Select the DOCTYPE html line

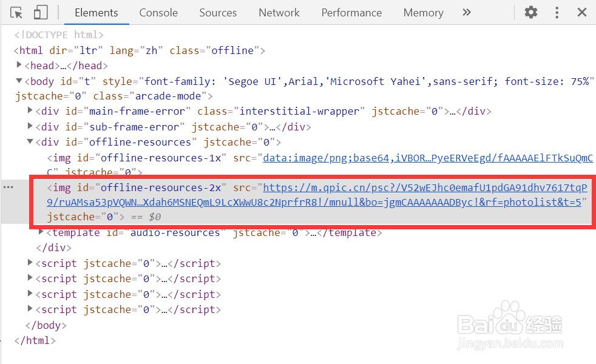tap(59, 35)
